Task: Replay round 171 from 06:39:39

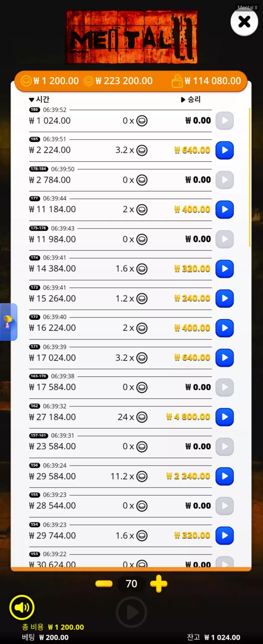Action: pyautogui.click(x=224, y=358)
